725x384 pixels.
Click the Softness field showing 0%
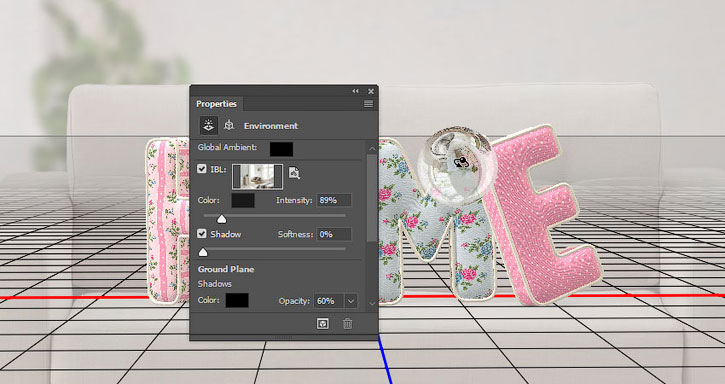tap(334, 234)
